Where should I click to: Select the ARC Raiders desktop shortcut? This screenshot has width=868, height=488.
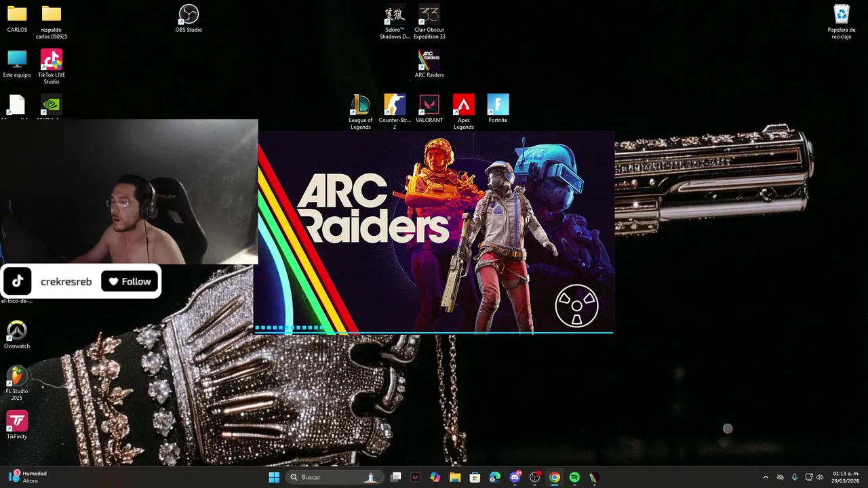pyautogui.click(x=429, y=64)
